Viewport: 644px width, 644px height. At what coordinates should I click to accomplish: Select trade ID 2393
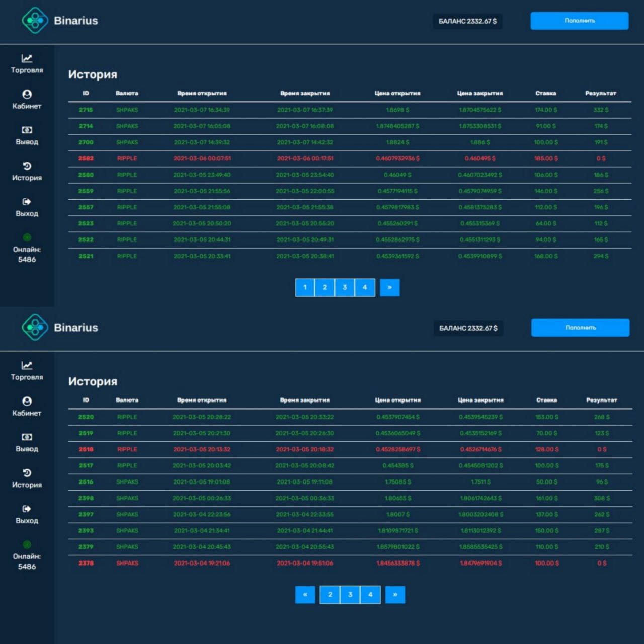pyautogui.click(x=86, y=531)
